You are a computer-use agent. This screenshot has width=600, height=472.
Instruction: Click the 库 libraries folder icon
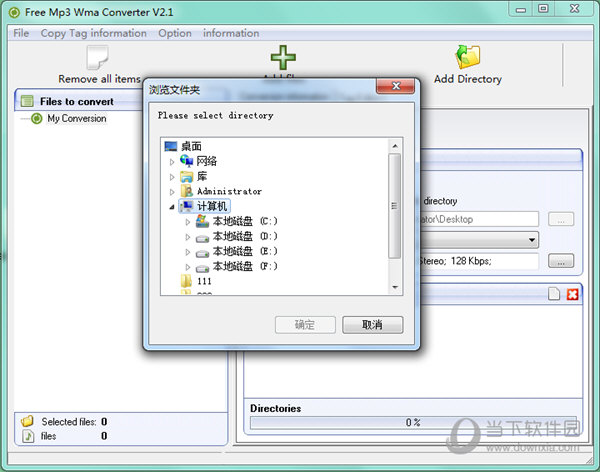[x=187, y=176]
